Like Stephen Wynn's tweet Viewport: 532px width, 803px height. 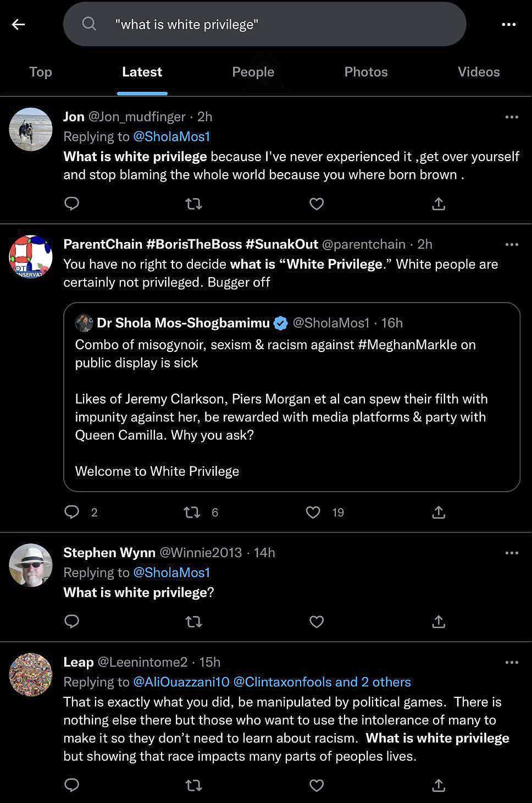tap(317, 621)
